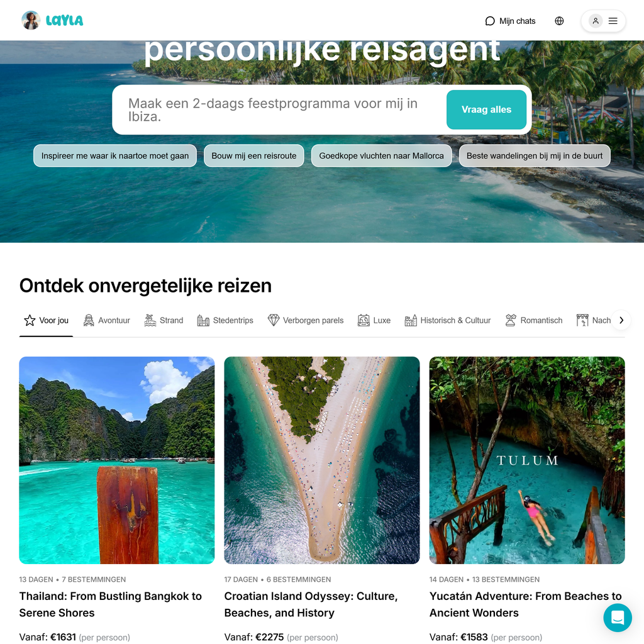Viewport: 644px width, 644px height.
Task: Select Historisch & Cultuur category
Action: [x=448, y=320]
